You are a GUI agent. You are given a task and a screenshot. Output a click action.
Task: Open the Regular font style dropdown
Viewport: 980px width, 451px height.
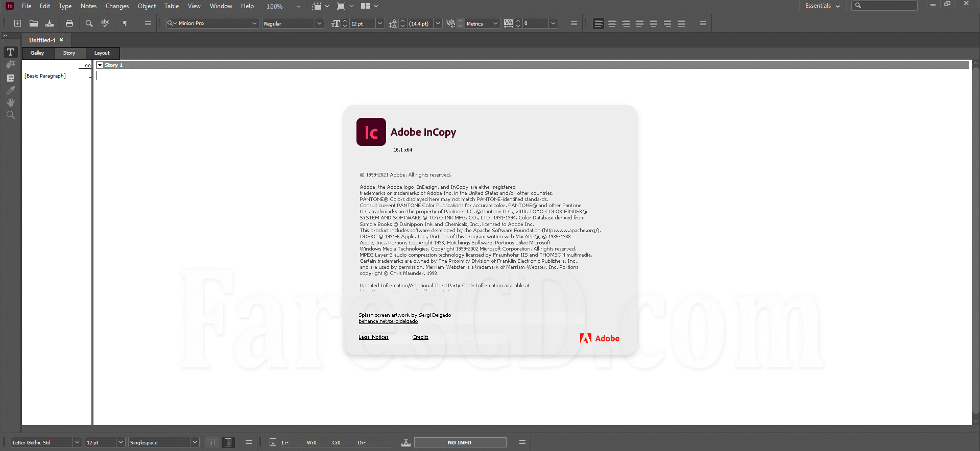point(319,23)
